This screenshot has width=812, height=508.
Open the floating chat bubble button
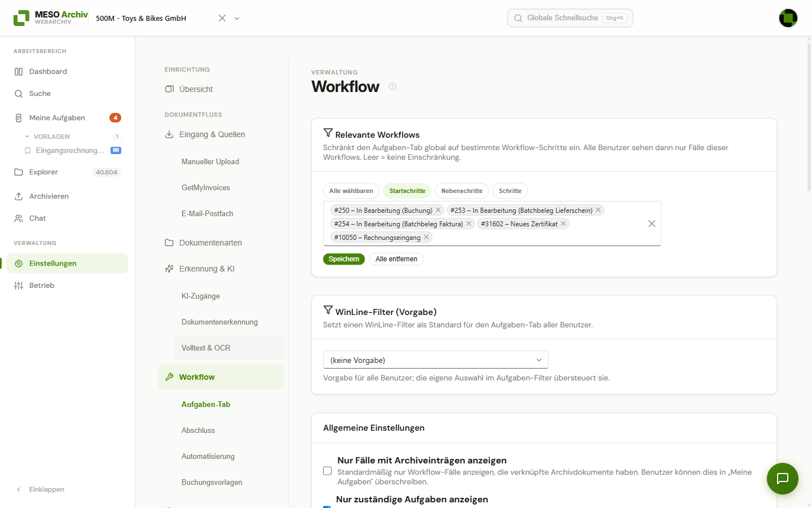(783, 479)
